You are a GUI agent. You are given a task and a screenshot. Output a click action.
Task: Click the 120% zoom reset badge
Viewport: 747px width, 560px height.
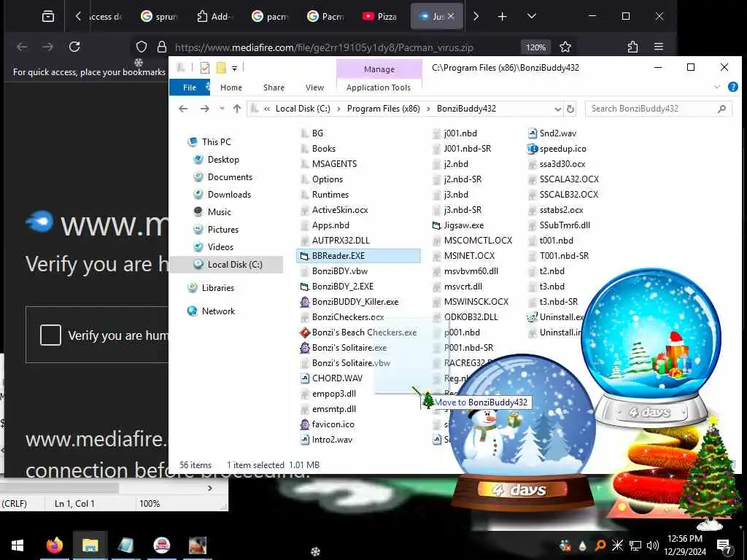click(x=535, y=47)
